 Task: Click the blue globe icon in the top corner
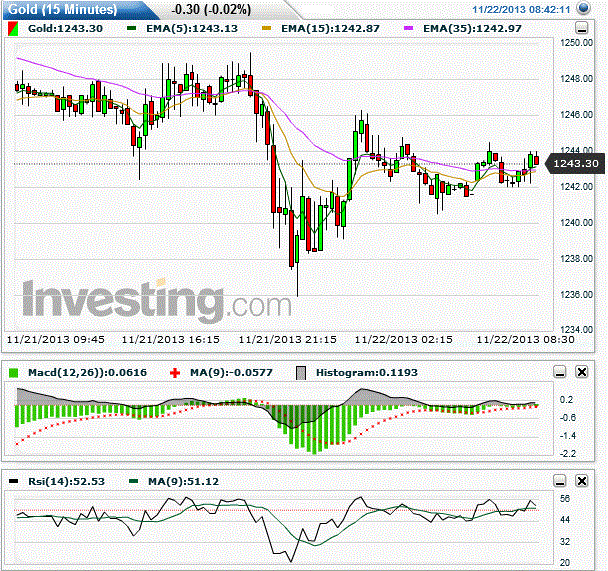(582, 8)
